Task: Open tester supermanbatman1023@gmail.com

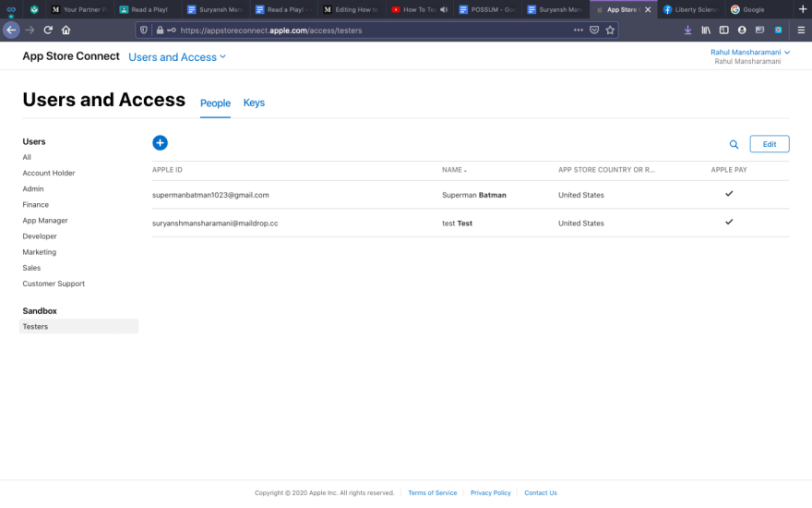Action: 210,195
